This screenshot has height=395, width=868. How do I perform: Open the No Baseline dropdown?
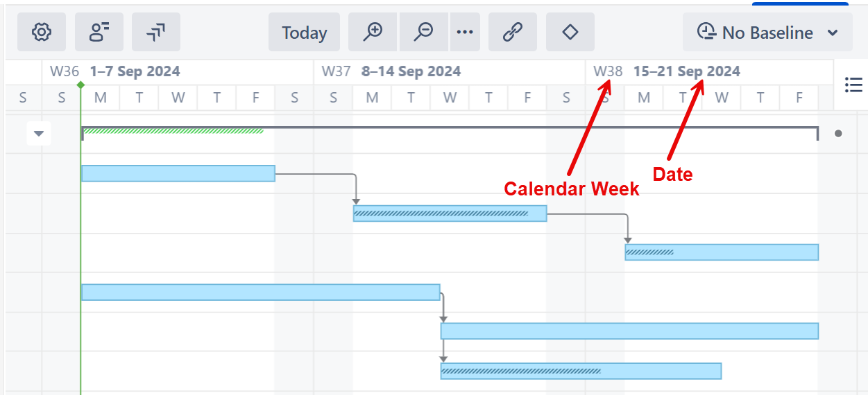[x=767, y=32]
